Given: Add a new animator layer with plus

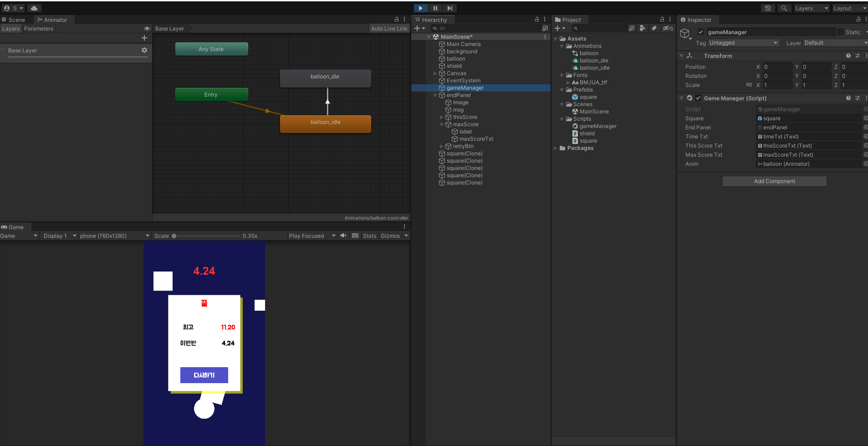Looking at the screenshot, I should [144, 38].
